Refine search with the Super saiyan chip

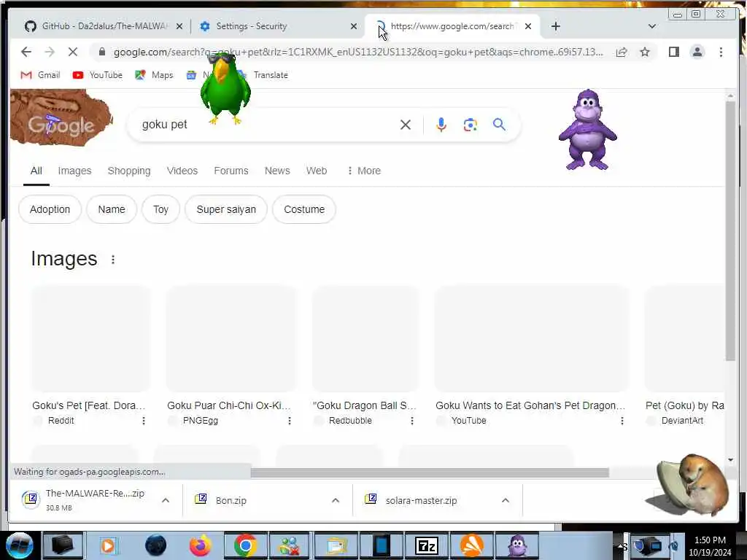coord(226,209)
